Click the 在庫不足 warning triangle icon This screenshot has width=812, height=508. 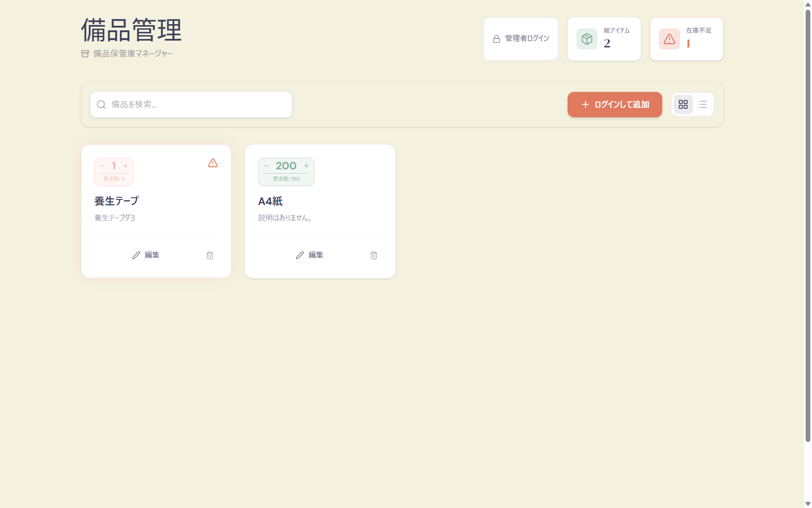pos(669,39)
